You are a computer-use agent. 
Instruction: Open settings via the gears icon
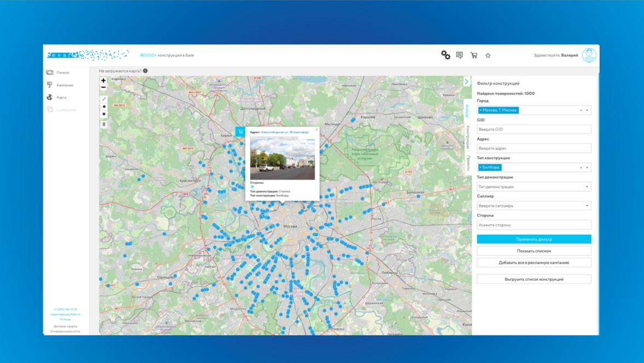tap(445, 55)
